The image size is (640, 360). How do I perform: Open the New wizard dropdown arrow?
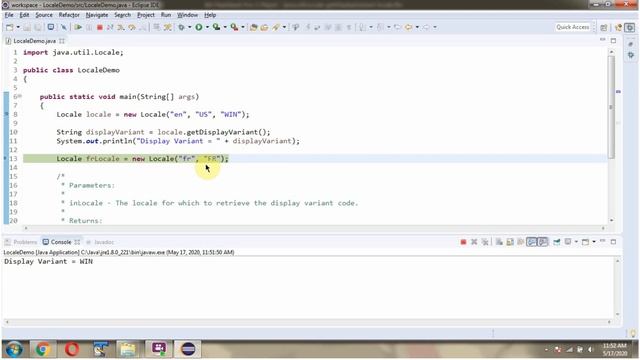(18, 27)
